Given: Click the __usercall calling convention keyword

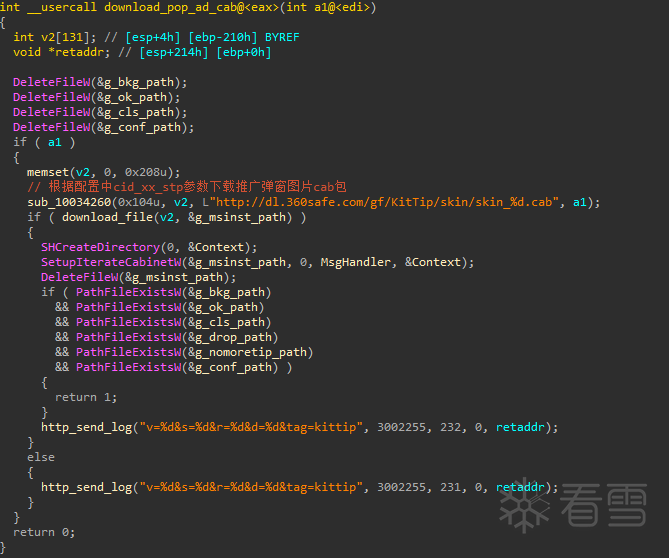Looking at the screenshot, I should point(62,7).
